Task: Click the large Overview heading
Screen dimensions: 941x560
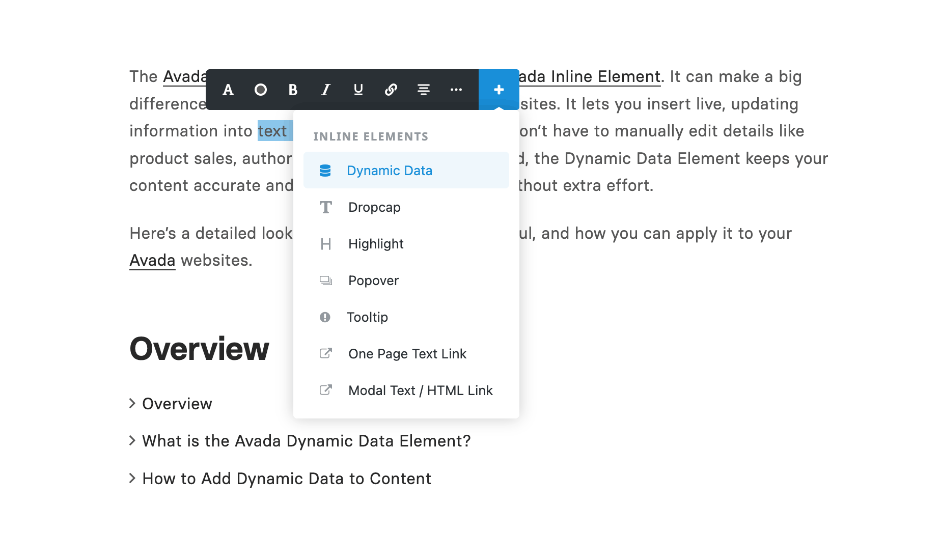Action: 199,349
